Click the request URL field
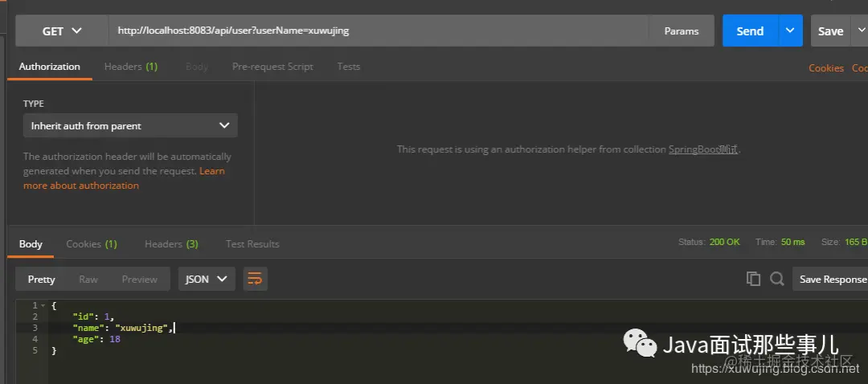 [x=378, y=31]
